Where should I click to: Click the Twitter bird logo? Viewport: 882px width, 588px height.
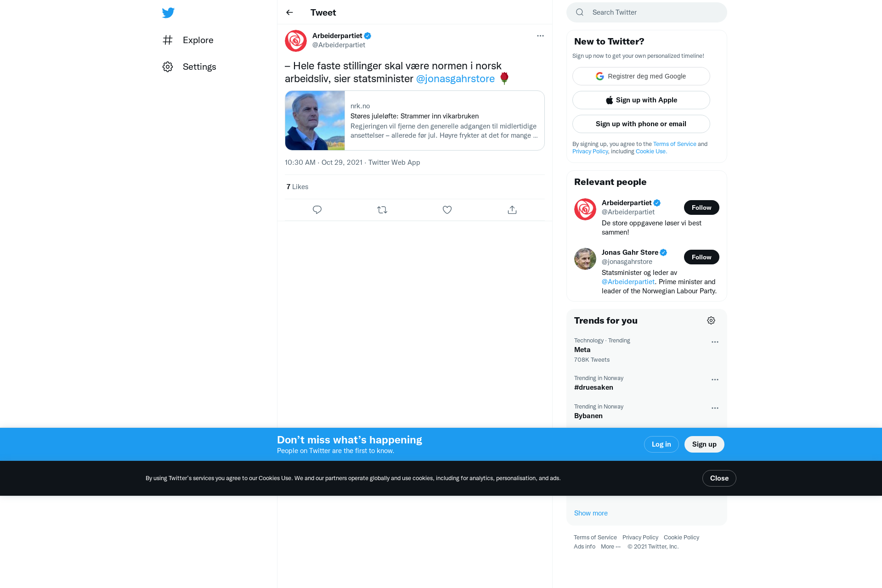click(x=168, y=13)
